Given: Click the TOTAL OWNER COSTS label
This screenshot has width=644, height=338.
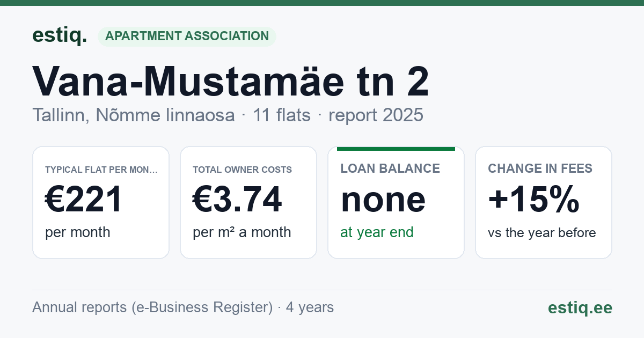Looking at the screenshot, I should 243,170.
